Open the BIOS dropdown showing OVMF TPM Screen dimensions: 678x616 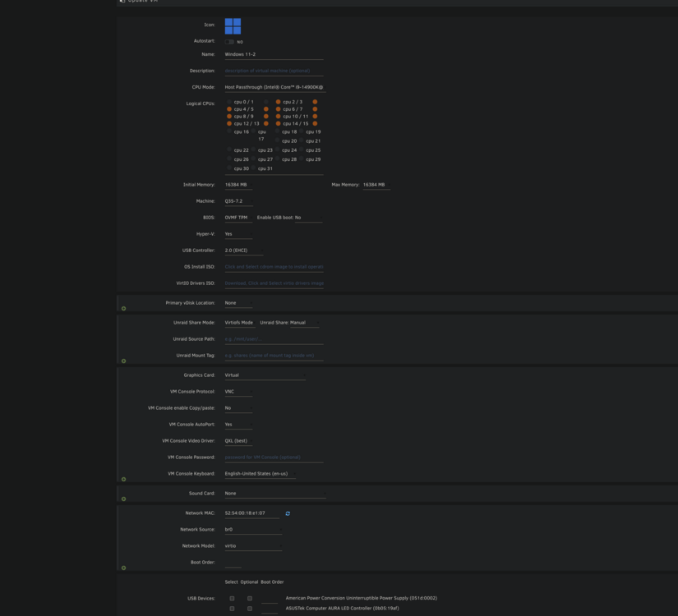[238, 218]
